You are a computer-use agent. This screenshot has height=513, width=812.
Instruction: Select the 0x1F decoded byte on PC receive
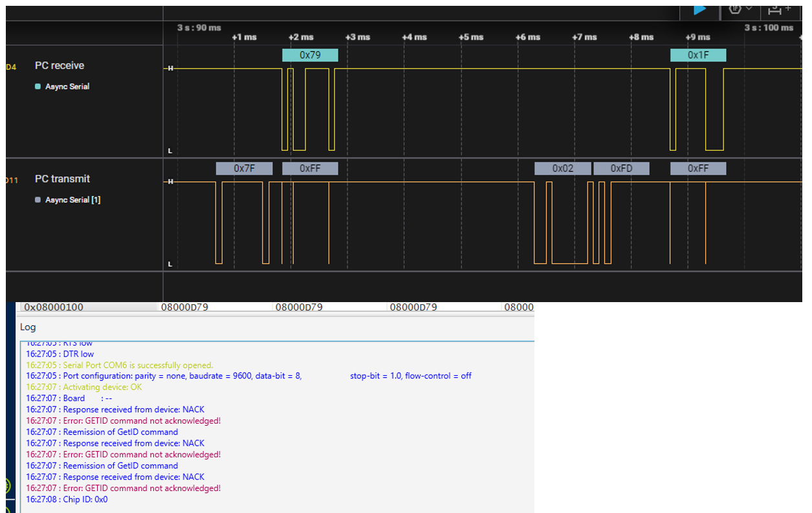[x=699, y=55]
